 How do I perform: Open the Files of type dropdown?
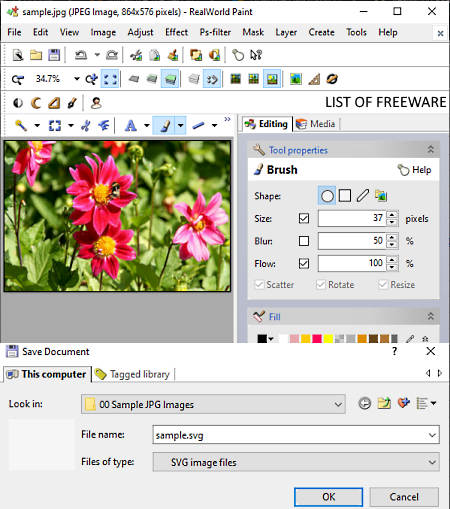432,462
